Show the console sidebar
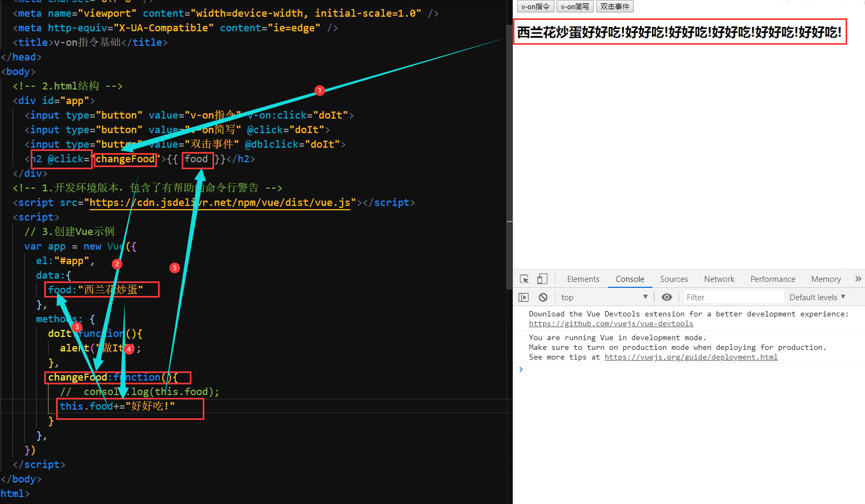This screenshot has height=504, width=865. tap(523, 297)
